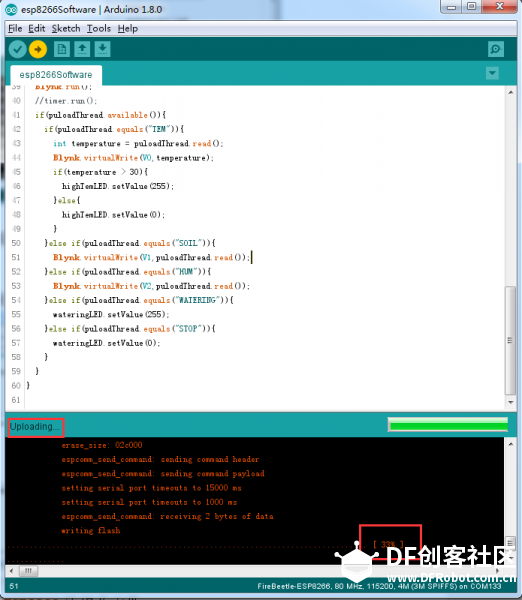
Task: Click console line 'timeouts to 1000 ms'
Action: pos(149,502)
